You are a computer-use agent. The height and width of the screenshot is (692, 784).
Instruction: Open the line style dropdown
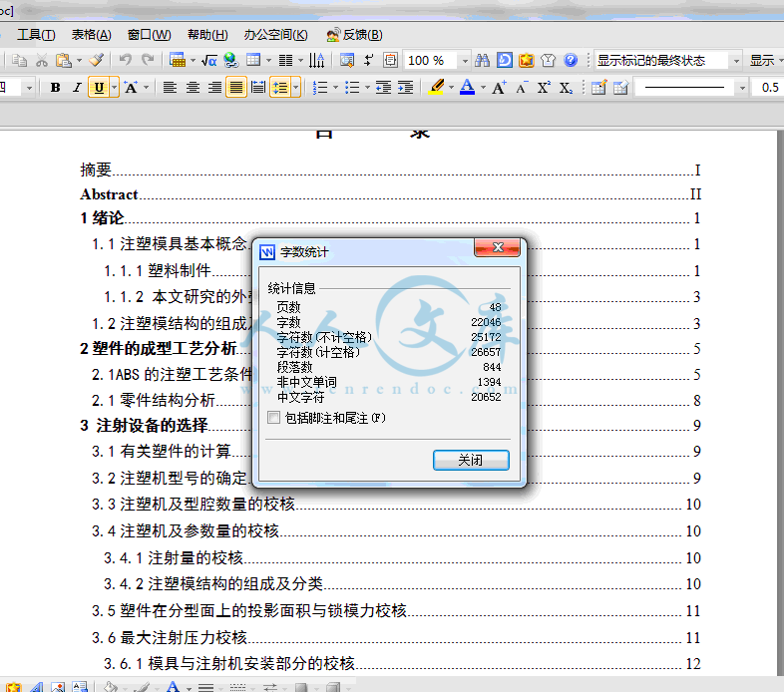(x=742, y=88)
